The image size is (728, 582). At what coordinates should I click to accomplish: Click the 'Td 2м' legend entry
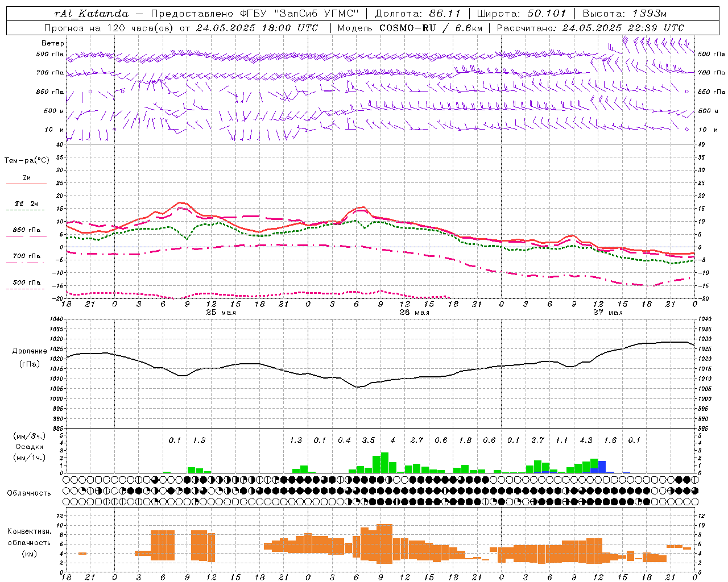tap(26, 203)
